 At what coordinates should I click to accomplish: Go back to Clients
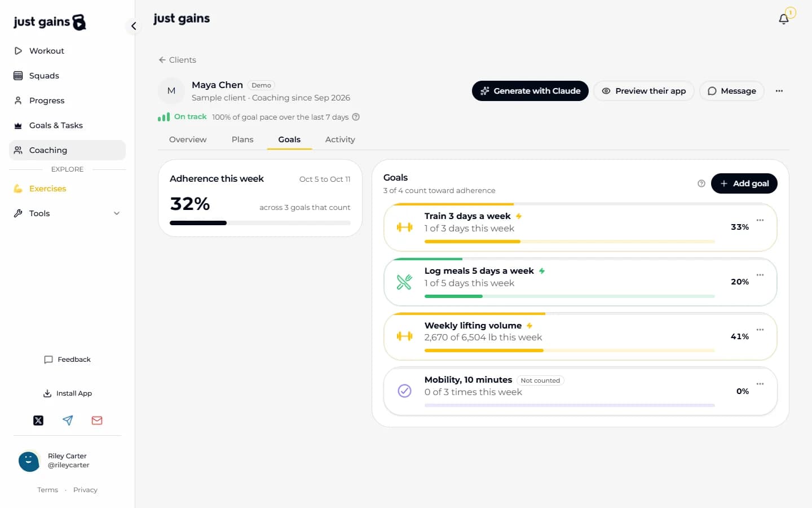coord(177,60)
